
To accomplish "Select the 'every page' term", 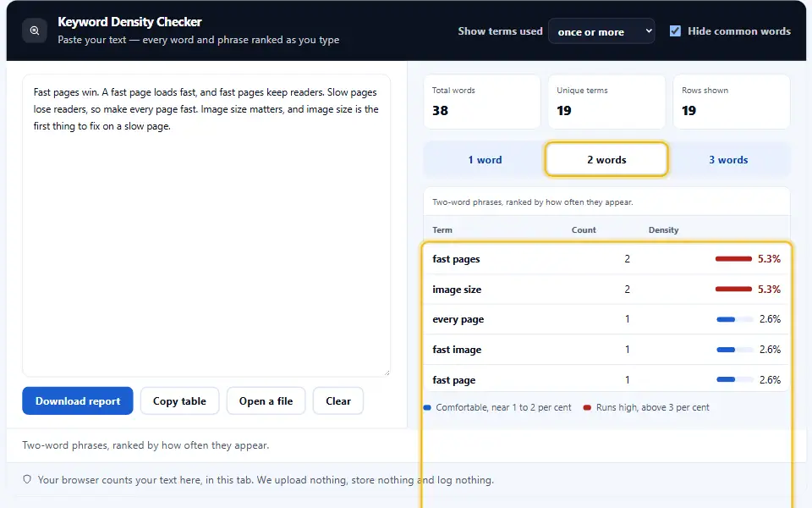I will click(458, 319).
